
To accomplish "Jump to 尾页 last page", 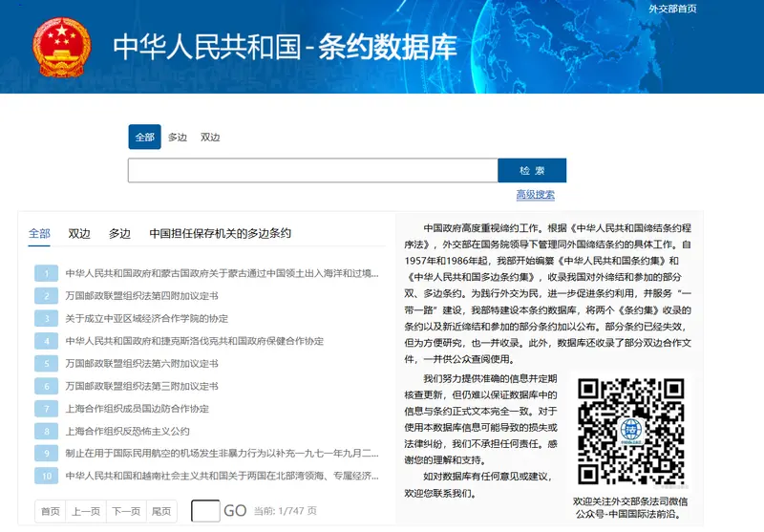I will point(161,511).
